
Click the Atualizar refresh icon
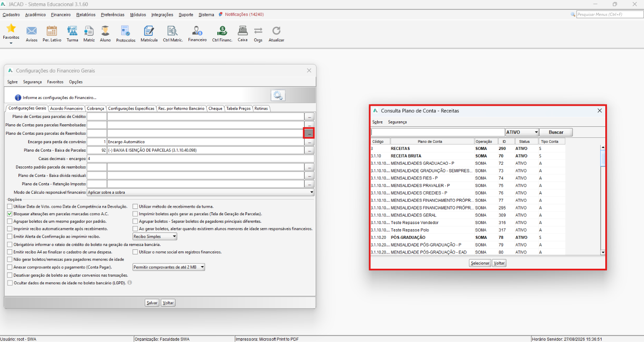coord(276,31)
